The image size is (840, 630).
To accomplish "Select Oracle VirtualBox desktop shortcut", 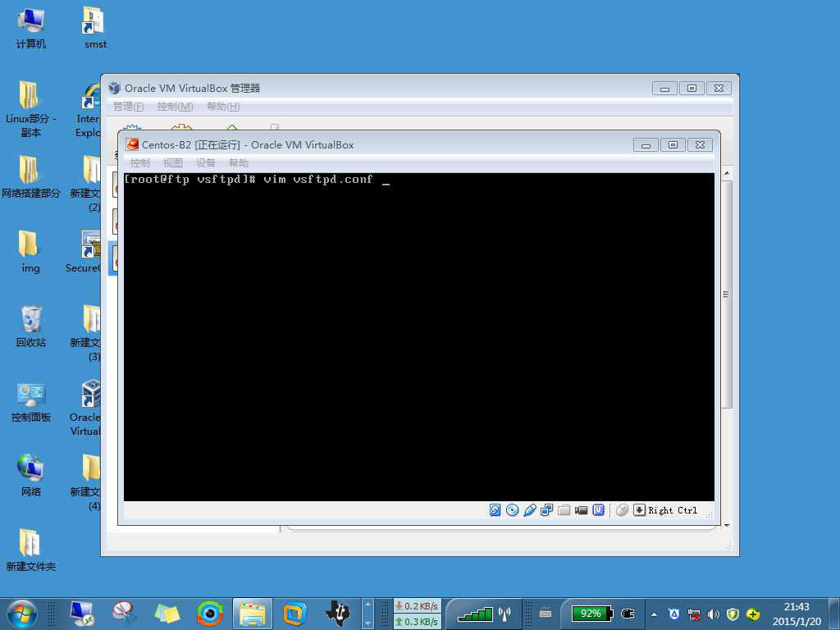I will pos(85,409).
